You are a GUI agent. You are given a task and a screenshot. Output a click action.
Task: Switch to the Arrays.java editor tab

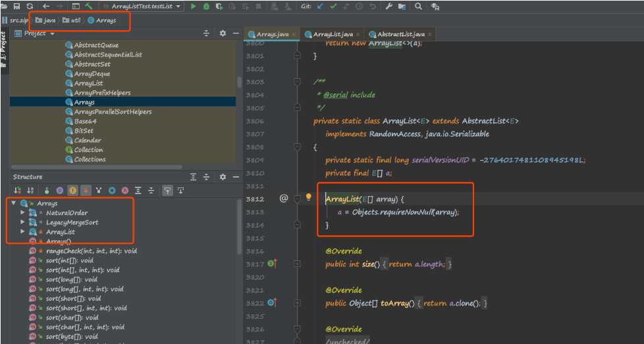[273, 34]
